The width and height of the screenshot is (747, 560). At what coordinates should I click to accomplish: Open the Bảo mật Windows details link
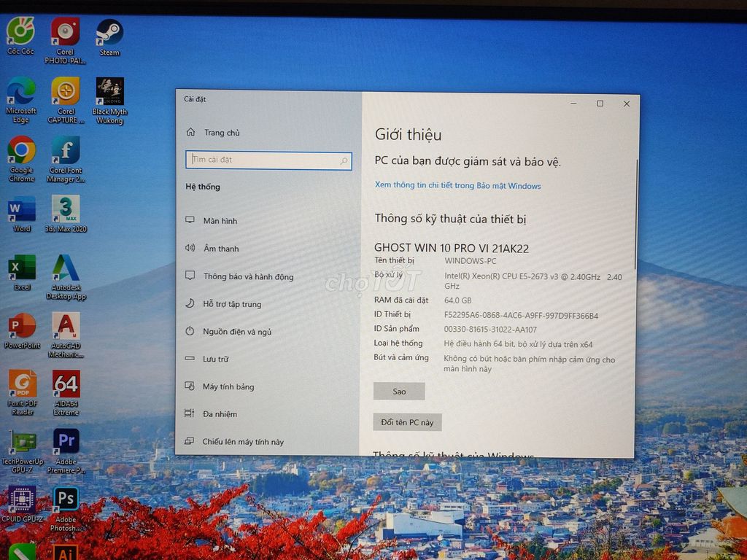pyautogui.click(x=457, y=186)
